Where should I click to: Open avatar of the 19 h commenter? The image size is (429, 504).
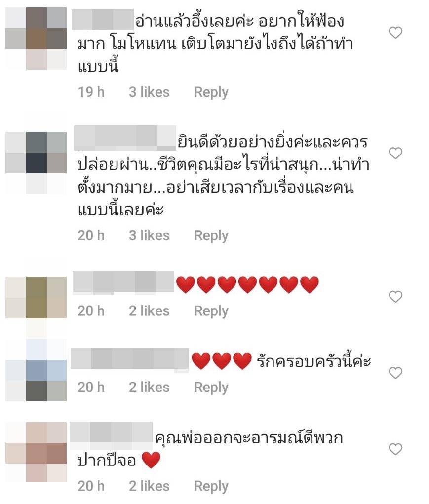pos(36,39)
